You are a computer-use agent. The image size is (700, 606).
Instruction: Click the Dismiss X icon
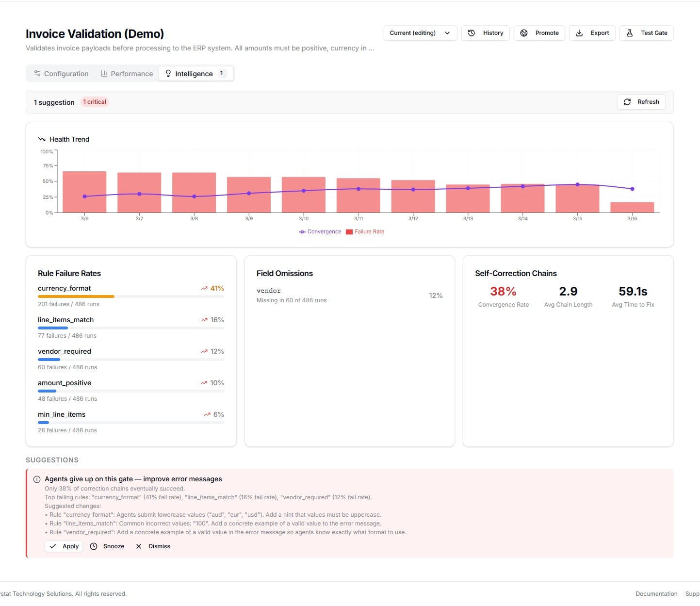coord(139,546)
